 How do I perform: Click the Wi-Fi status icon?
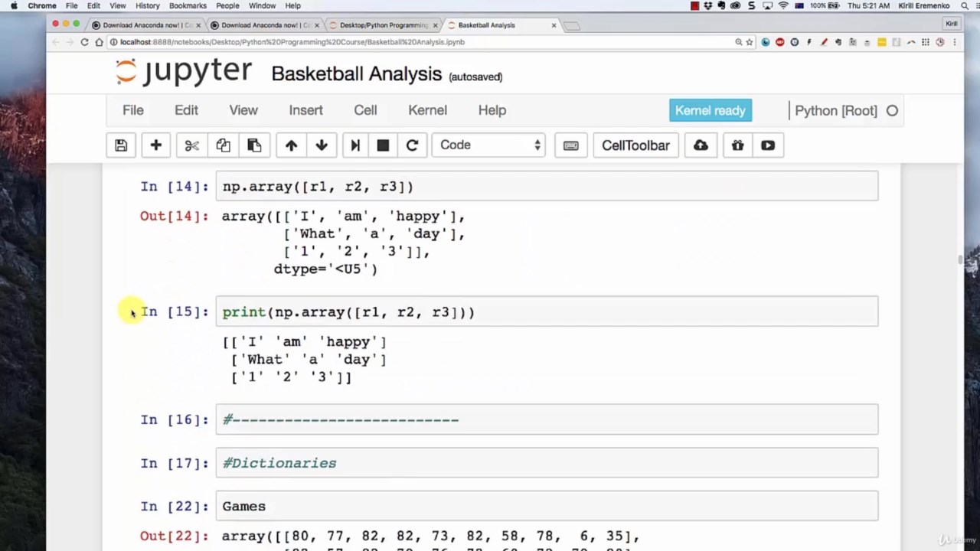(x=783, y=5)
